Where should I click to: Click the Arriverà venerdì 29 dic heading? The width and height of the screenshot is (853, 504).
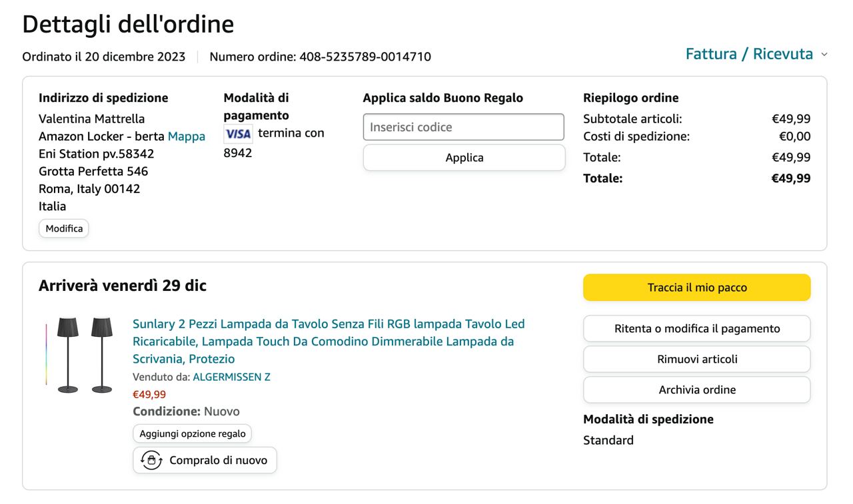point(123,286)
